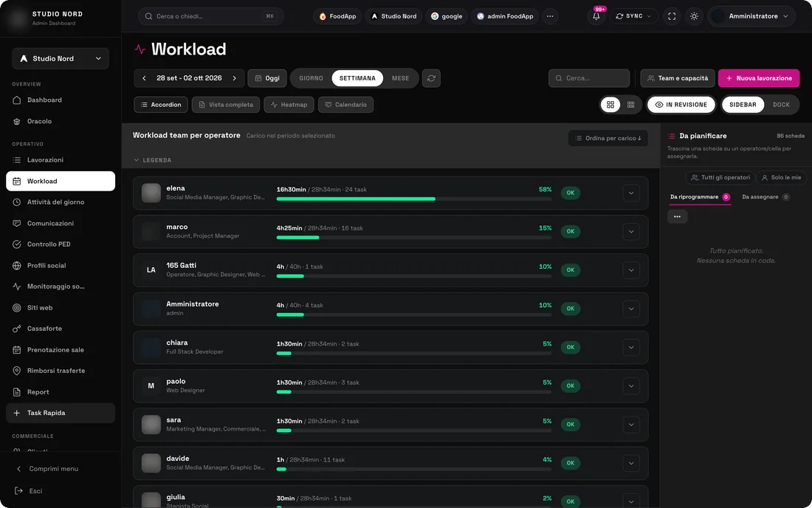
Task: Switch to the Calendario view
Action: (x=346, y=105)
